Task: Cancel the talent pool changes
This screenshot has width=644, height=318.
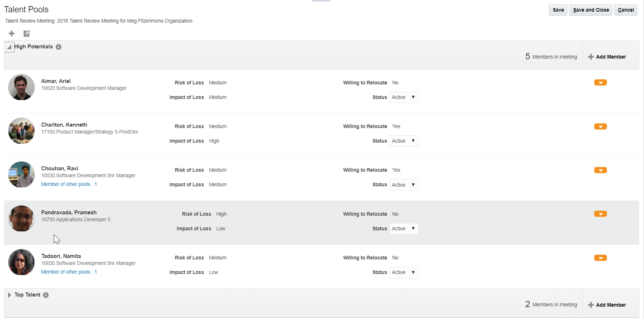Action: pos(625,10)
